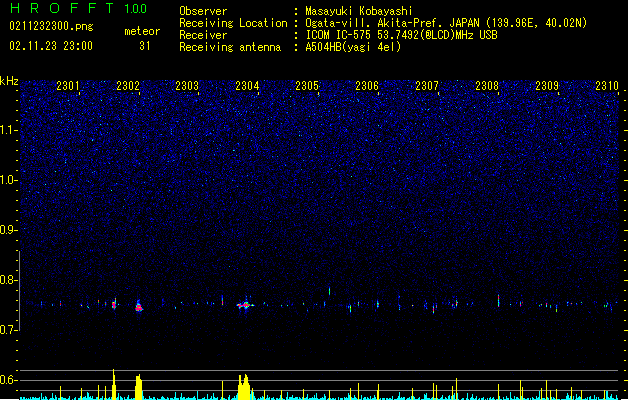Select the 1.1 frequency axis label

tap(8, 130)
